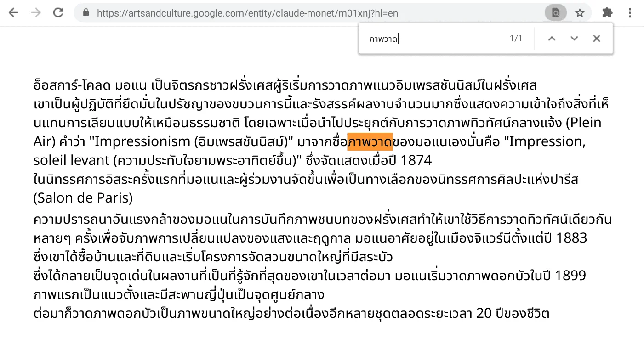Image resolution: width=644 pixels, height=361 pixels.
Task: Click the find bar down chevron
Action: pyautogui.click(x=574, y=39)
